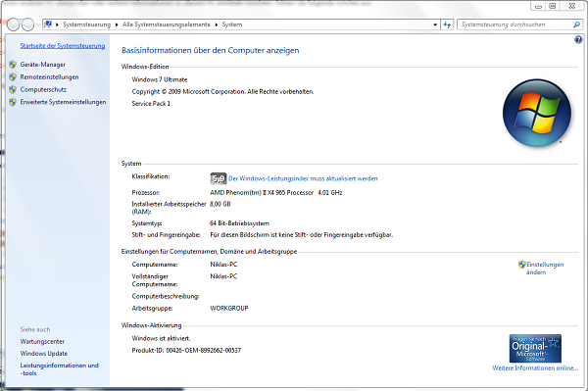The width and height of the screenshot is (588, 391).
Task: Select the Systemsteuerung breadcrumb
Action: click(x=86, y=24)
